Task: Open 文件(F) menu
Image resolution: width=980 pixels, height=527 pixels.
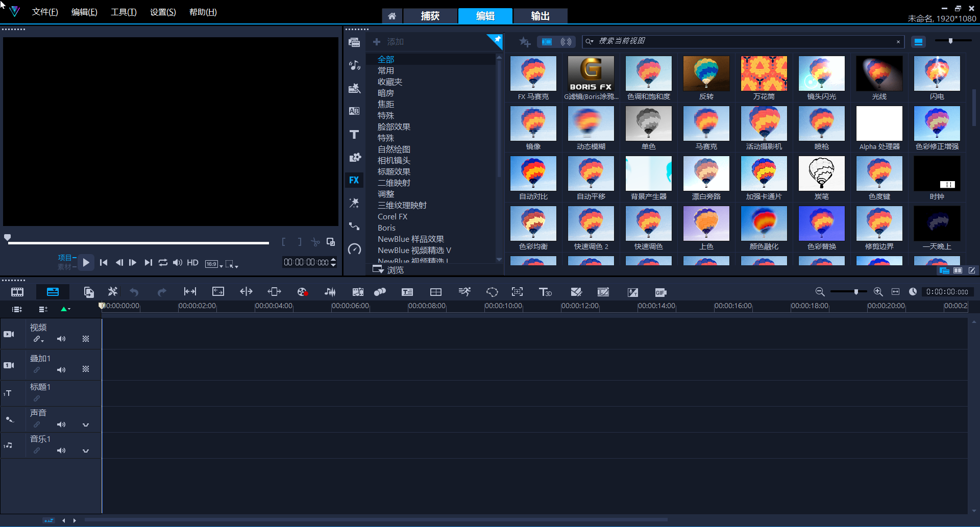Action: (x=45, y=12)
